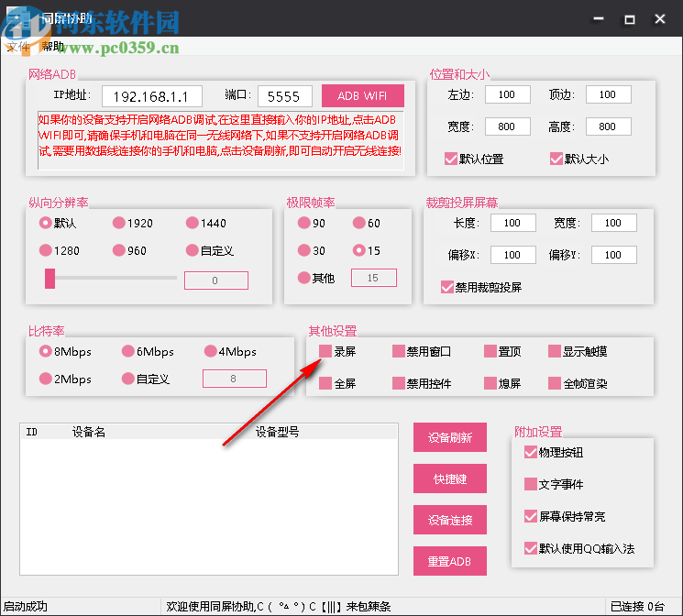
Task: Click the 偏移Y field
Action: [x=614, y=255]
